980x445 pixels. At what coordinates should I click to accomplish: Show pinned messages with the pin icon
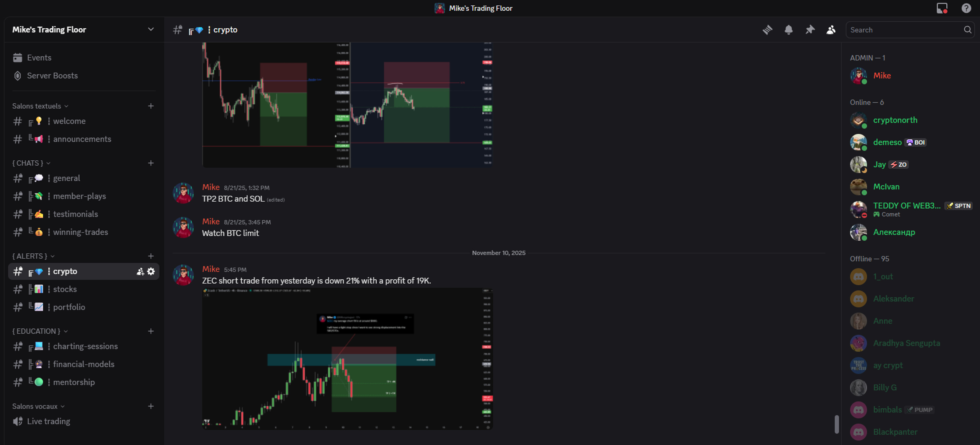click(x=810, y=30)
